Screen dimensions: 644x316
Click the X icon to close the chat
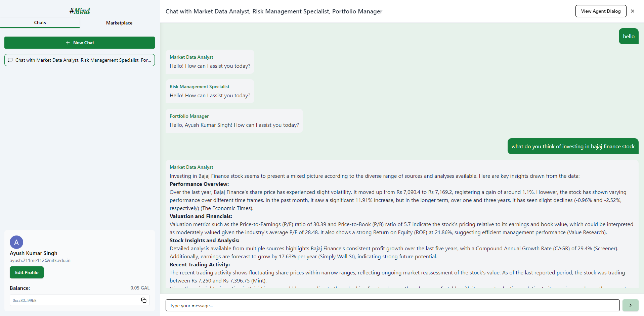633,11
